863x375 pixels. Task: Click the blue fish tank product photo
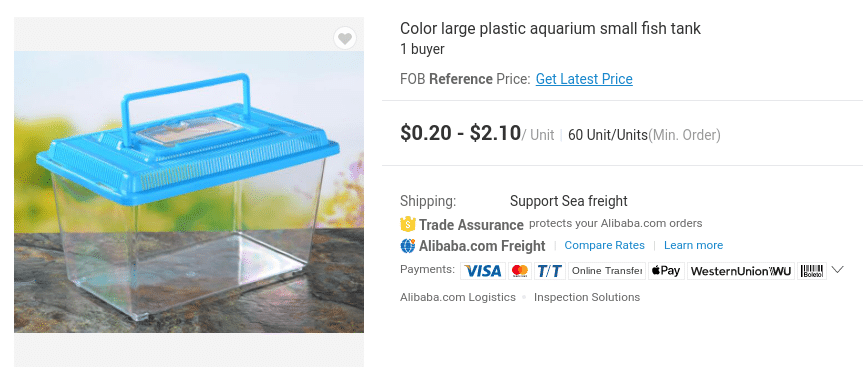tap(189, 192)
